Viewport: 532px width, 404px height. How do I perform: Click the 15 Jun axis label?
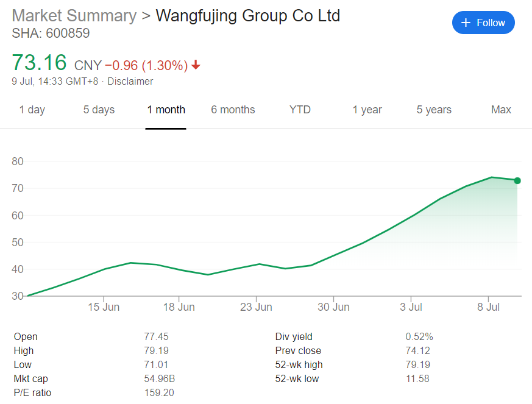click(x=104, y=307)
